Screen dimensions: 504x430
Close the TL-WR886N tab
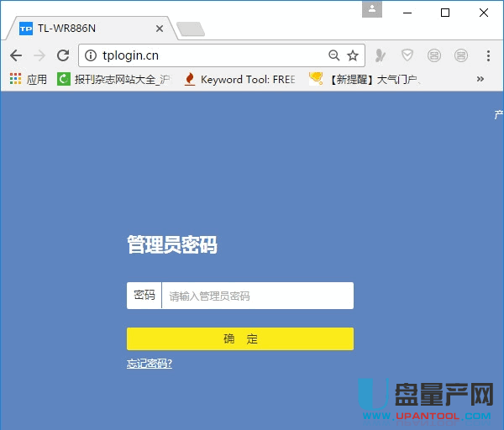[160, 28]
